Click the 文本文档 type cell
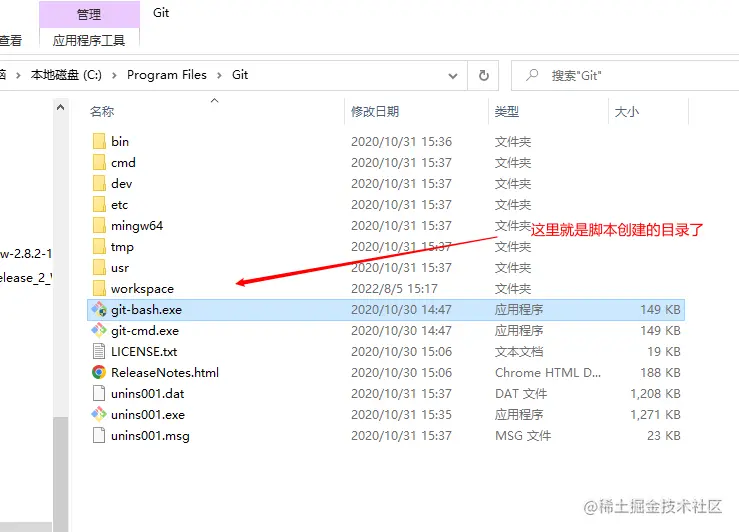 click(x=519, y=352)
